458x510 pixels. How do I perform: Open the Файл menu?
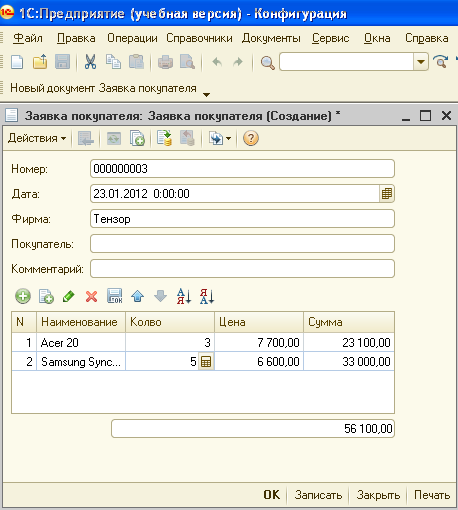pyautogui.click(x=28, y=38)
